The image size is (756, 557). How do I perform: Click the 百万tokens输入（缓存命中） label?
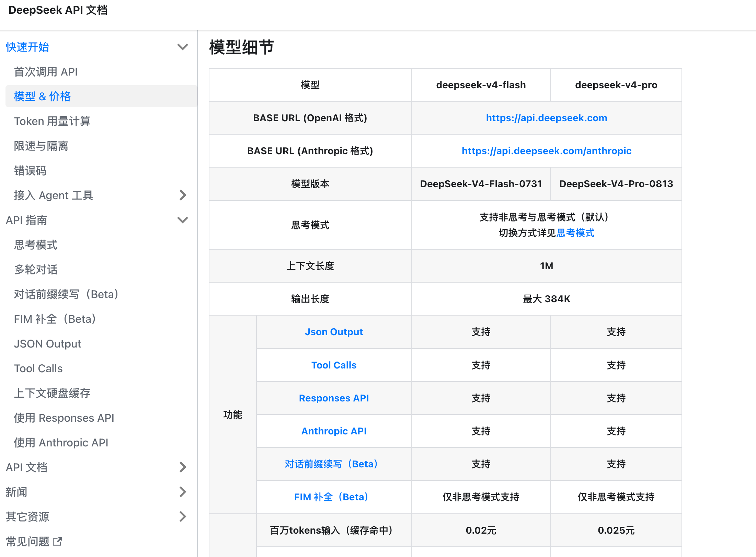[x=331, y=530]
